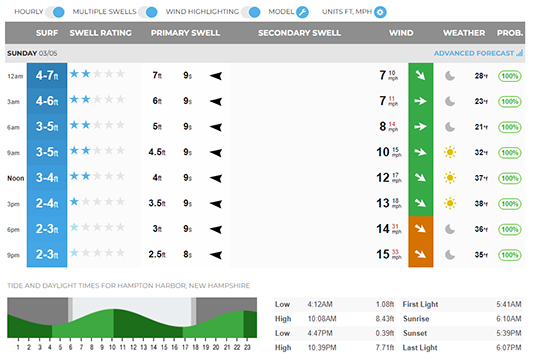The image size is (533, 363).
Task: Open the Units gear settings
Action: tap(380, 12)
